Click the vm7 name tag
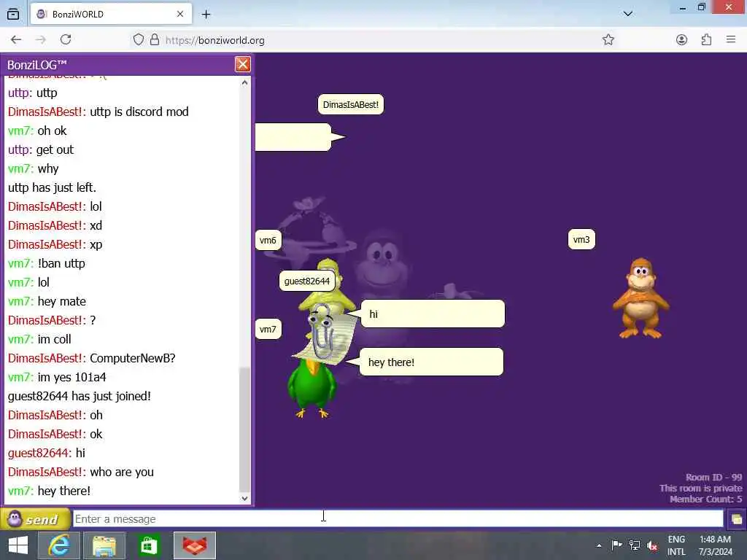This screenshot has height=560, width=747. tap(268, 329)
